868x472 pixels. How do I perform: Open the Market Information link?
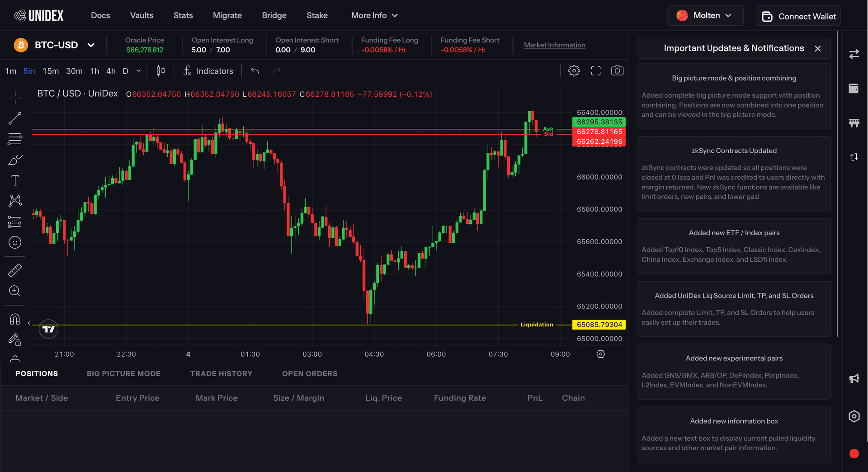pos(555,45)
